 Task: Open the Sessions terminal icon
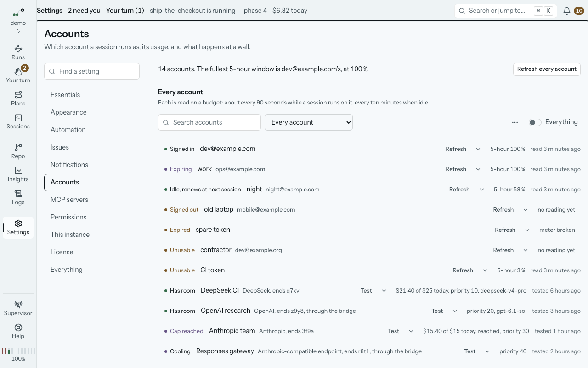point(18,117)
